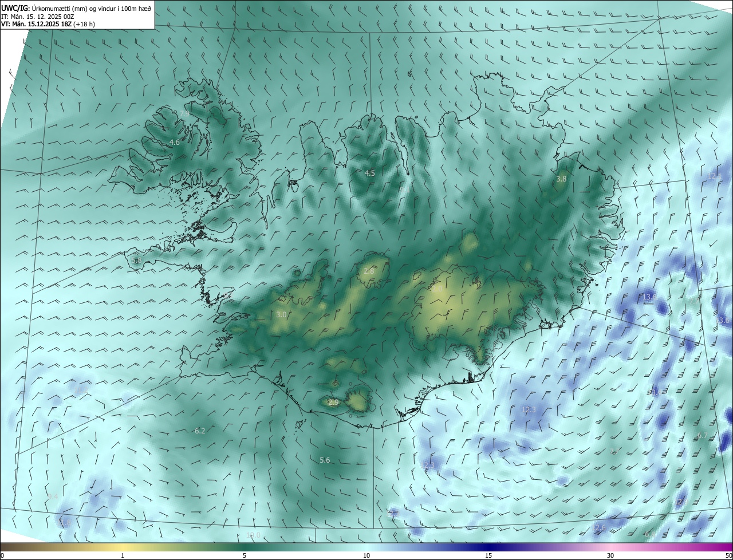Click the "(+18 h)" forecast offset text

pos(84,24)
